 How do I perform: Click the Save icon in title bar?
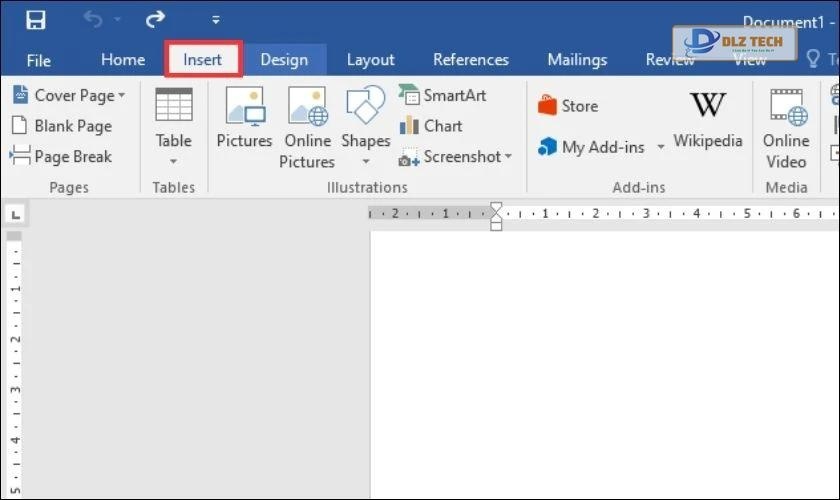pyautogui.click(x=36, y=20)
